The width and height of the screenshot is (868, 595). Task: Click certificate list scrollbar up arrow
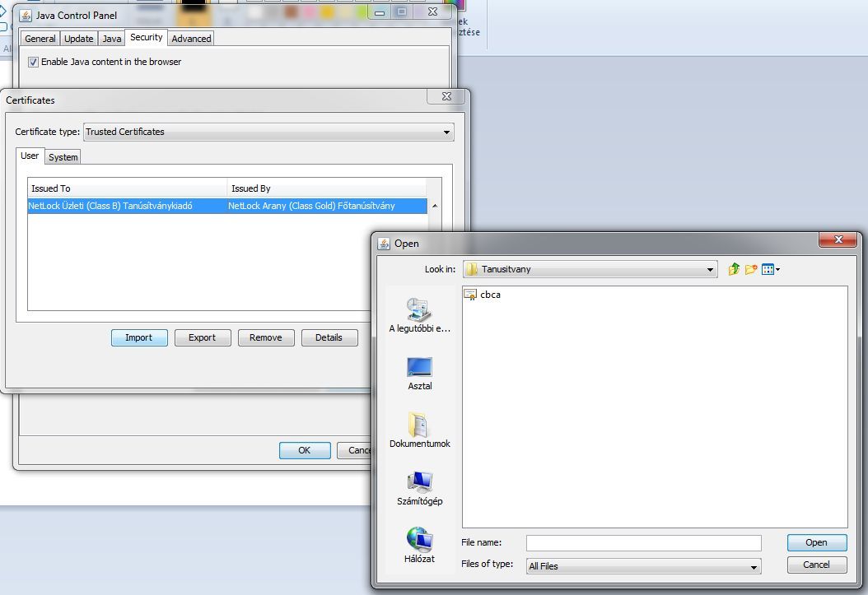[435, 206]
